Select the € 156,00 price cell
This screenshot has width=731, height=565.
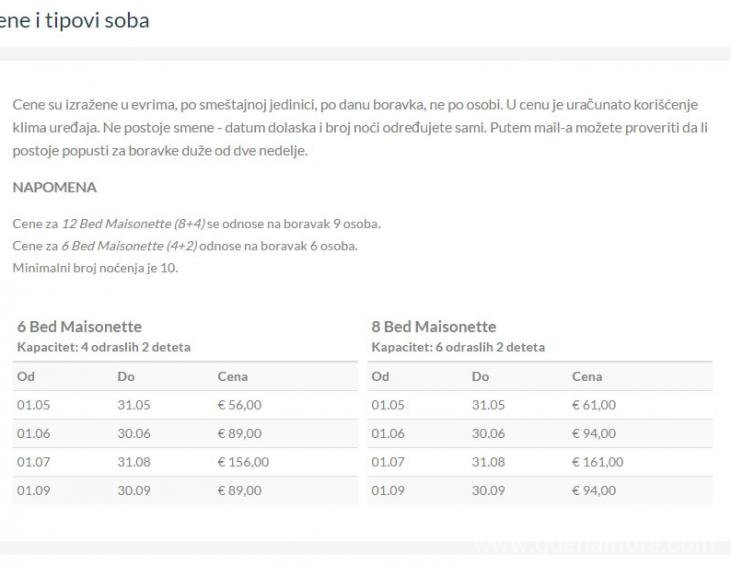[x=243, y=462]
